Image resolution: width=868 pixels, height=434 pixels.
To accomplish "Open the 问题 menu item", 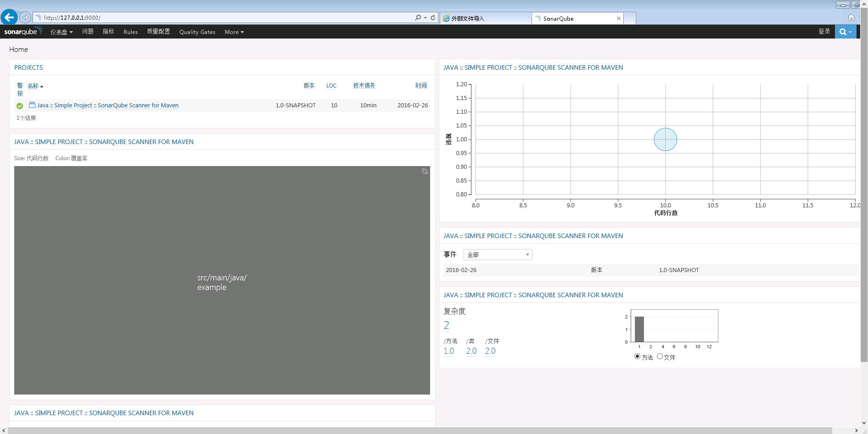I will [x=88, y=31].
